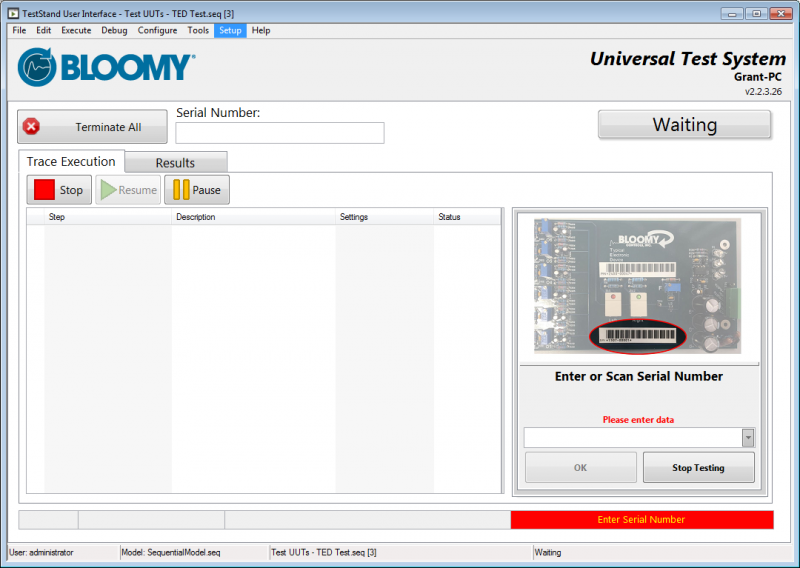Click the Waiting status button
This screenshot has height=568, width=800.
(684, 125)
